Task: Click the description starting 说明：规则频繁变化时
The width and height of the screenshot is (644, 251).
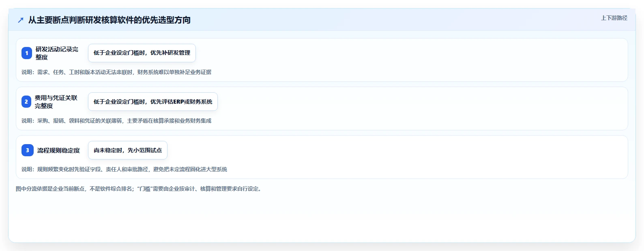Action: [124, 169]
